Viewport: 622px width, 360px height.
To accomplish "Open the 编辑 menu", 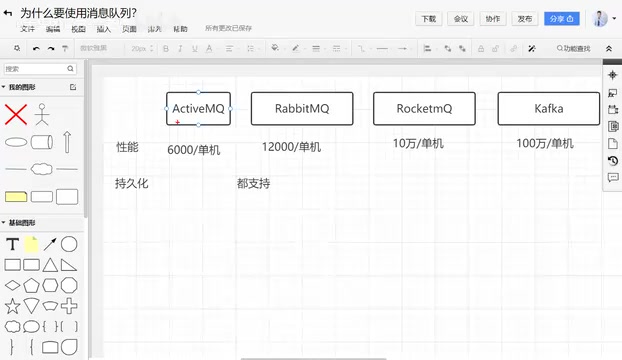I will tap(53, 29).
